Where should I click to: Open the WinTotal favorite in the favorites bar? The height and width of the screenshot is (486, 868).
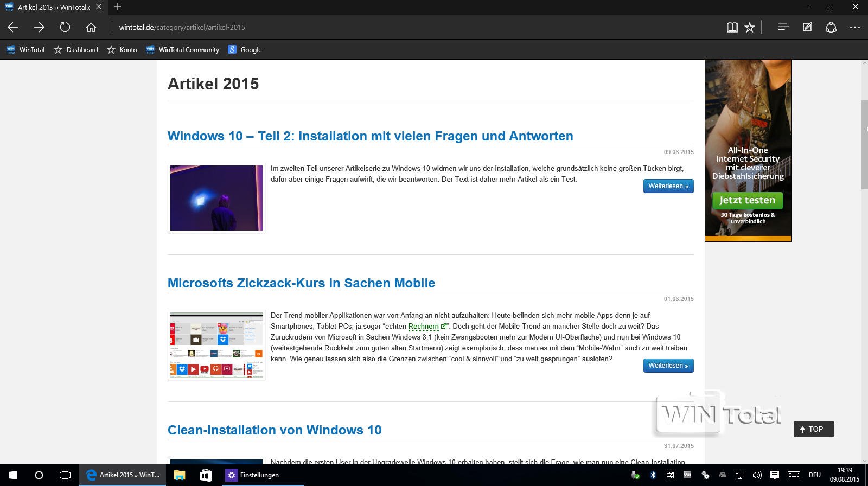[x=25, y=49]
